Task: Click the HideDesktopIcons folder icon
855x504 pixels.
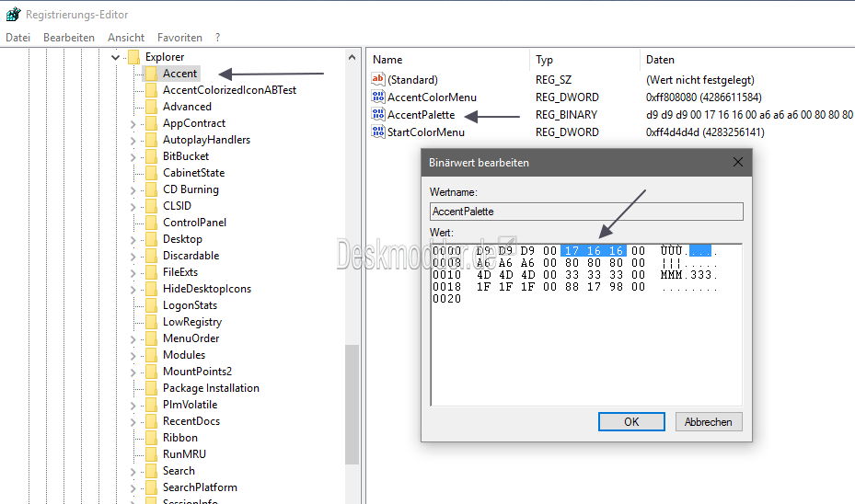Action: tap(152, 289)
